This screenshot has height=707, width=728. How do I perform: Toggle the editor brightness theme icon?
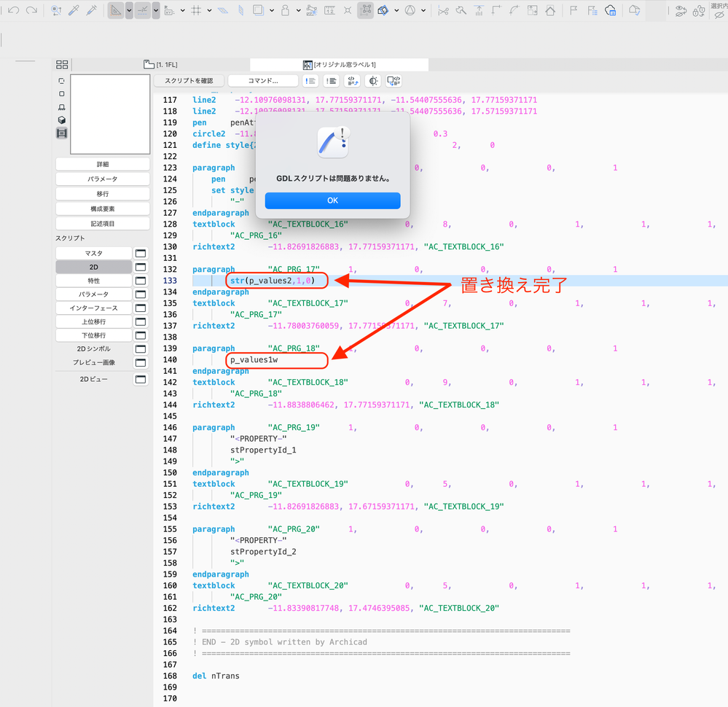click(373, 81)
